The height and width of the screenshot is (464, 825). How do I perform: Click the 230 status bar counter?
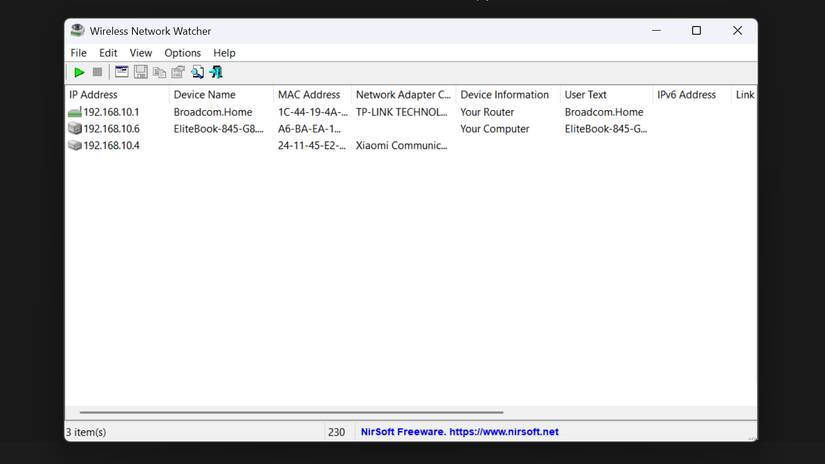[336, 432]
